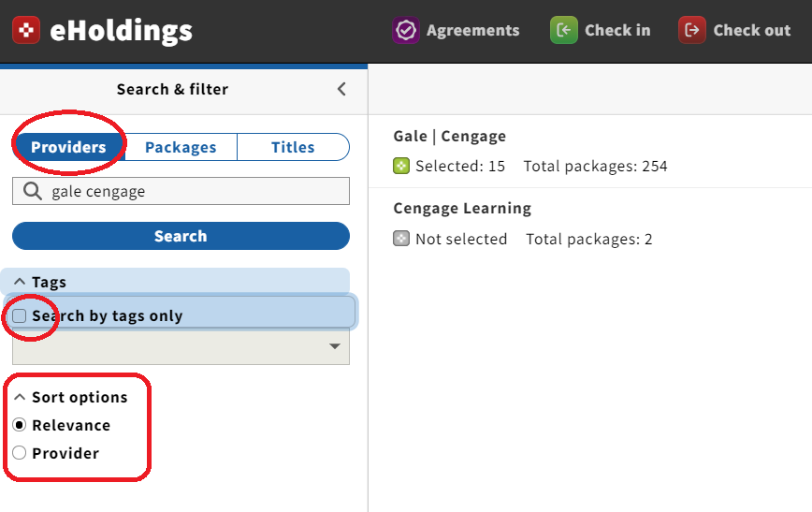Viewport: 812px width, 512px height.
Task: Click the 'Total packages: 2' text
Action: click(588, 239)
